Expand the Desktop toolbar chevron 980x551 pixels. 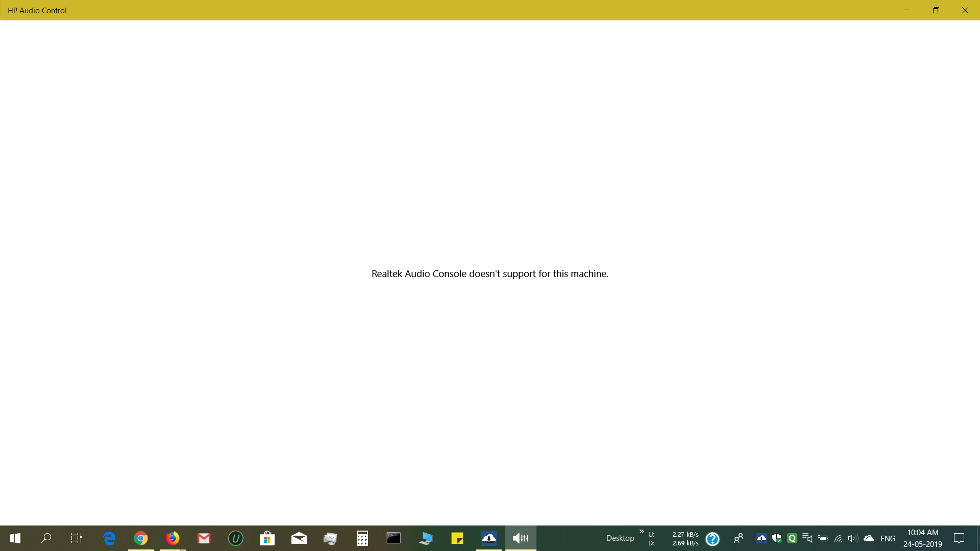(642, 532)
